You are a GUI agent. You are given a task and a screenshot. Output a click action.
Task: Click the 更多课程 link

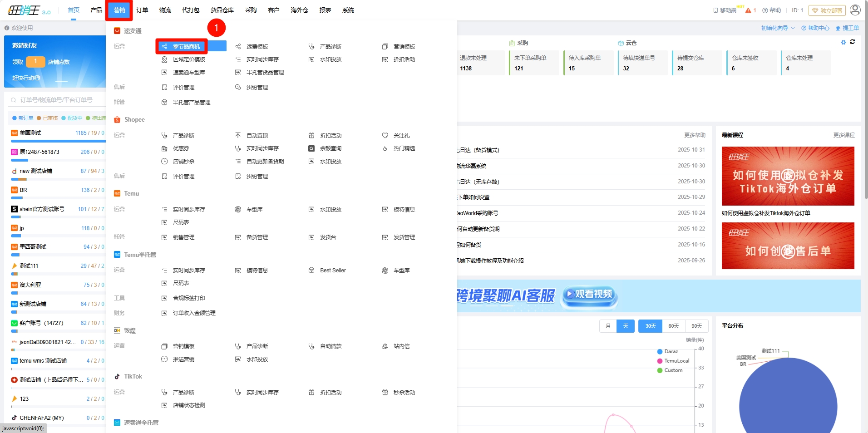tap(843, 135)
